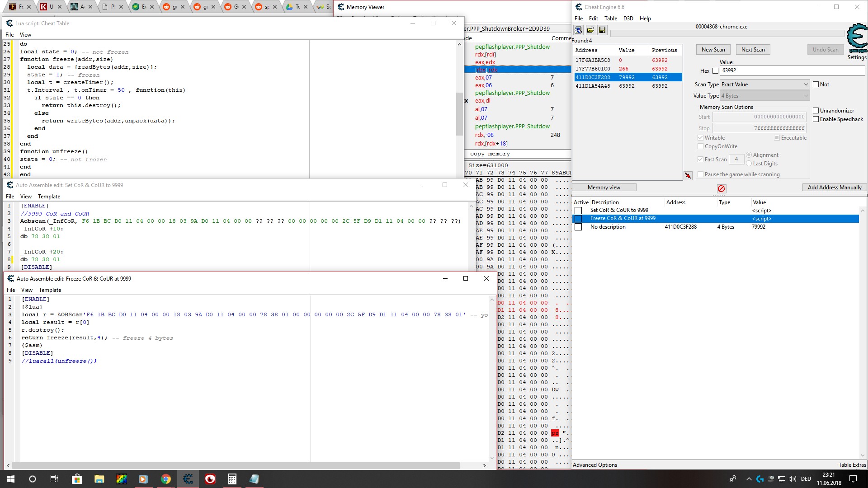Open the D3D menu in Cheat Engine
The width and height of the screenshot is (868, 488).
point(628,19)
